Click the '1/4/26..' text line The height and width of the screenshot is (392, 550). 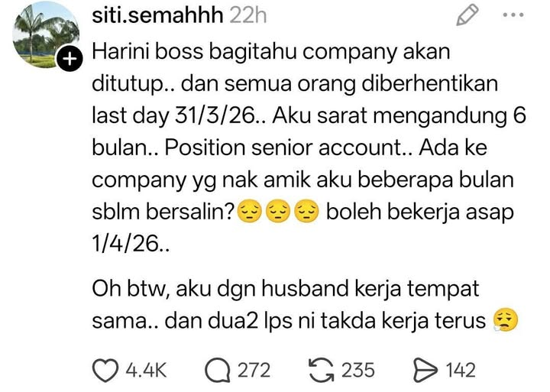click(131, 243)
